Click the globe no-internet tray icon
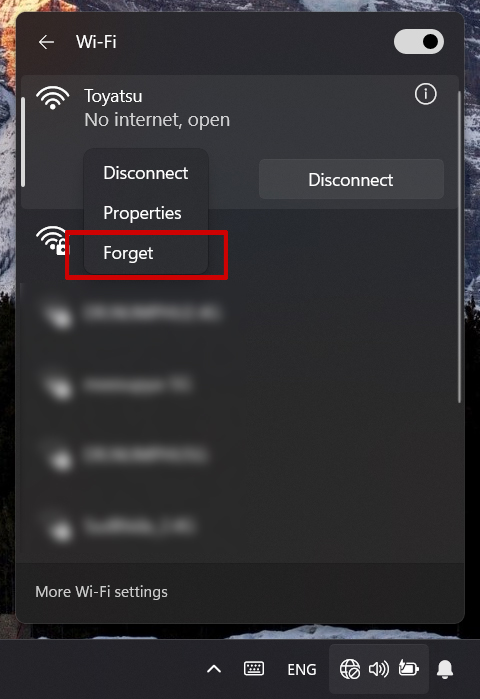Screen dimensions: 480x699 click(350, 669)
